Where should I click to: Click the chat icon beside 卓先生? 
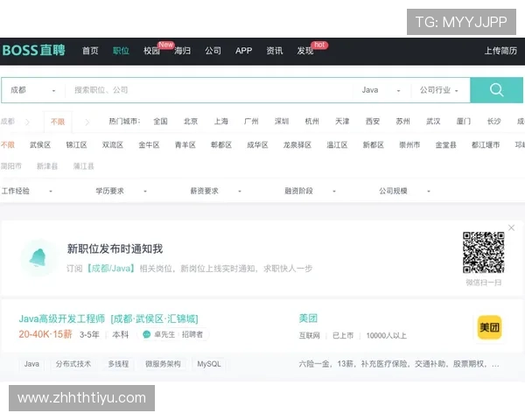click(x=146, y=334)
